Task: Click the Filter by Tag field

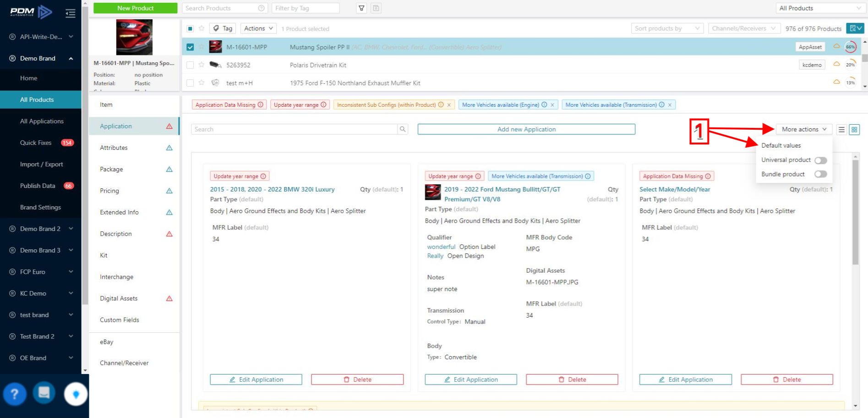Action: pyautogui.click(x=306, y=8)
